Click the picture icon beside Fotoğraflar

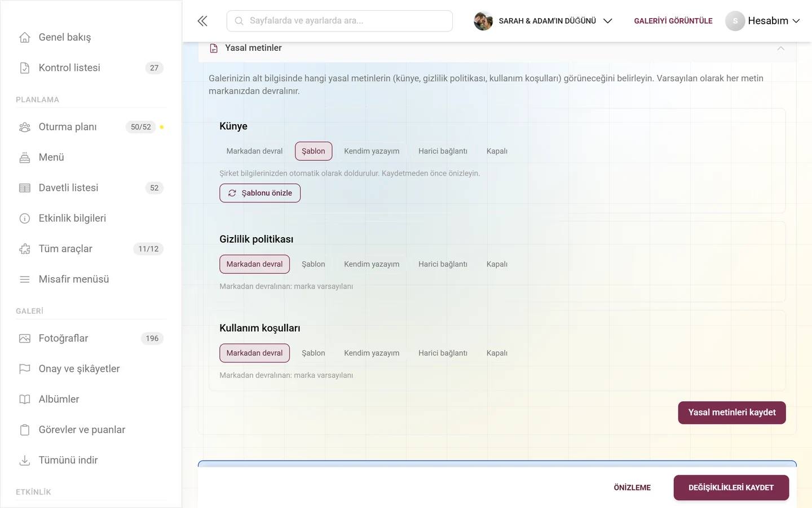click(25, 339)
